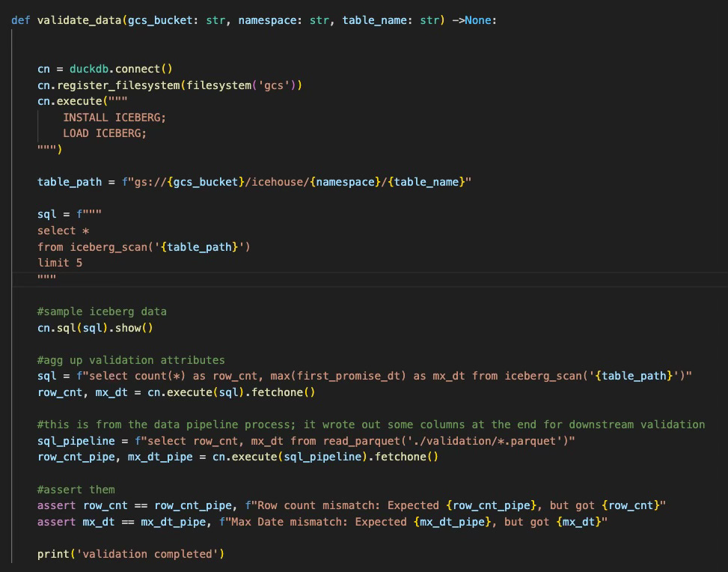The image size is (728, 572).
Task: Click the 'from iceberg_scan' line in the multi-line query
Action: [144, 247]
